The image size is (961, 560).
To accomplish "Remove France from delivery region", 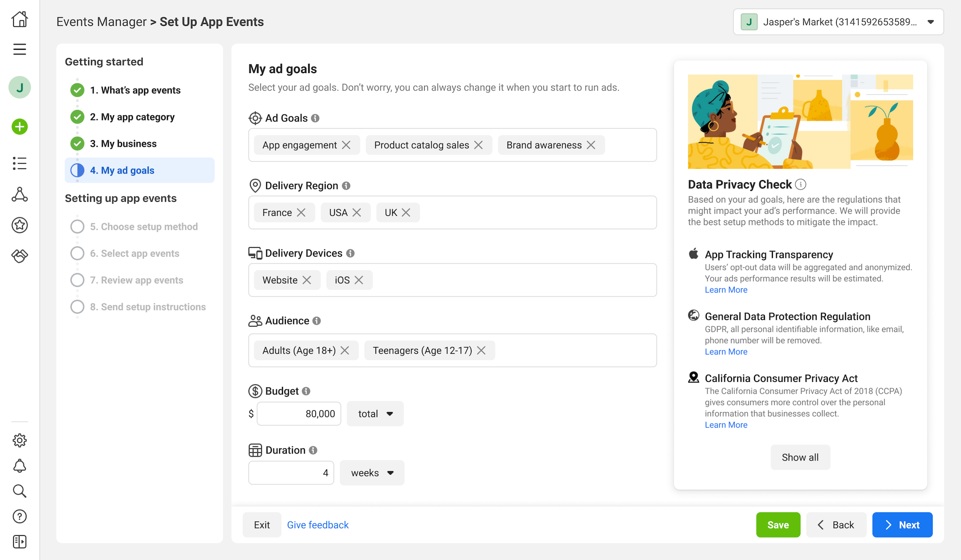I will [301, 212].
